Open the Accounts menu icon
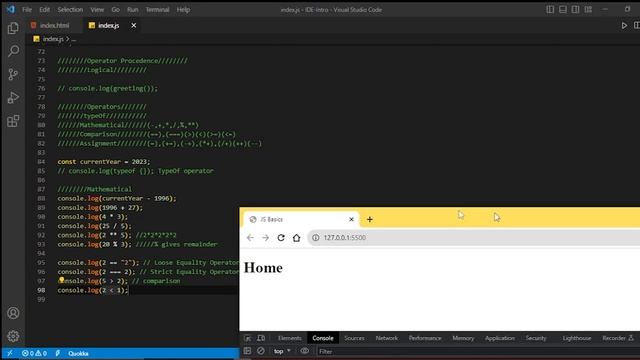Image resolution: width=640 pixels, height=360 pixels. 13,313
